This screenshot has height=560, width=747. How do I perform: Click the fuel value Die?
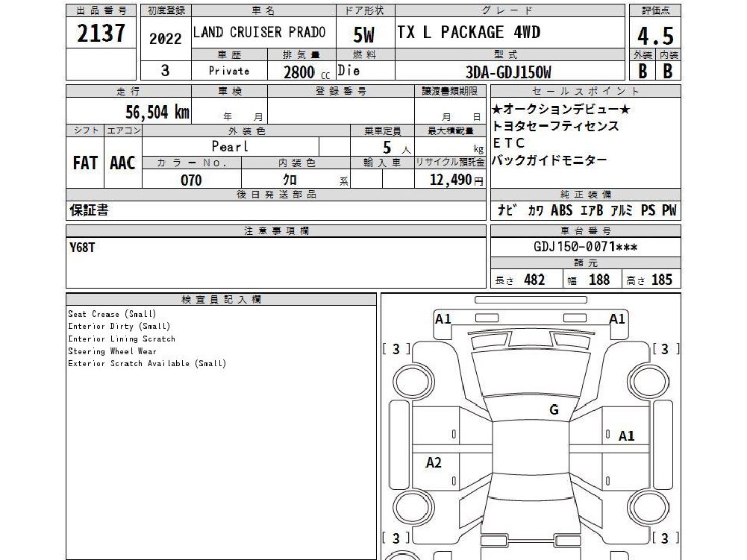pyautogui.click(x=349, y=71)
